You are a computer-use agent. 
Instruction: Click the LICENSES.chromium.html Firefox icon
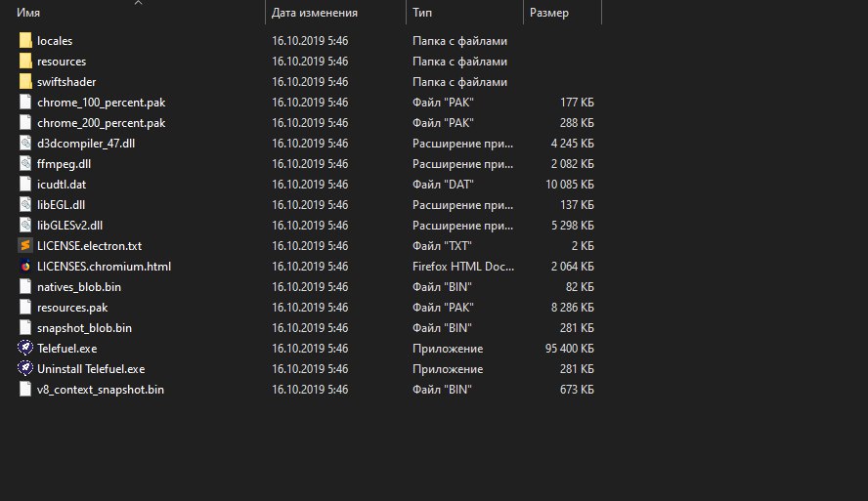(x=25, y=267)
